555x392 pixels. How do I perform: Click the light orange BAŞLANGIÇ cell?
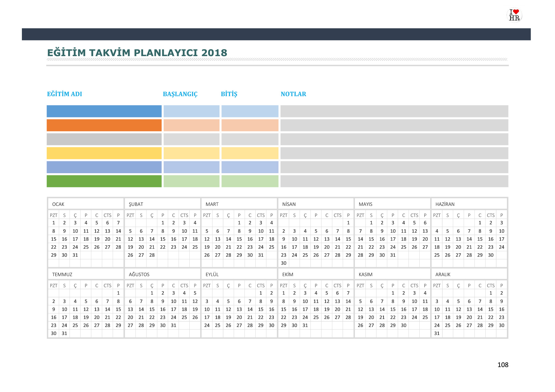click(x=191, y=125)
